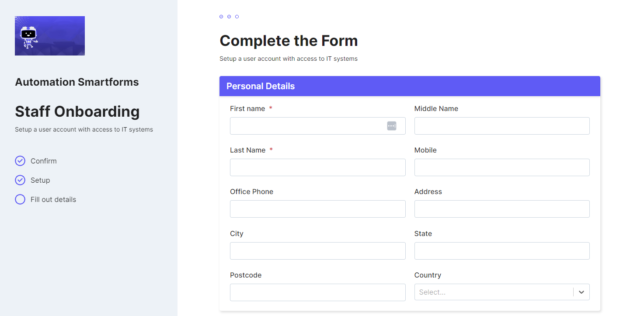644x316 pixels.
Task: Select the Postcode text box
Action: [x=318, y=292]
